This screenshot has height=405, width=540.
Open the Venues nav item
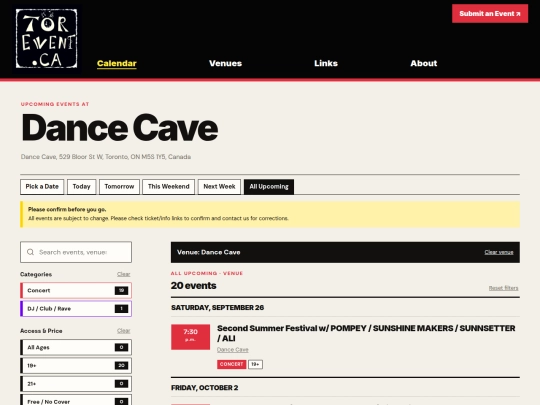(225, 63)
